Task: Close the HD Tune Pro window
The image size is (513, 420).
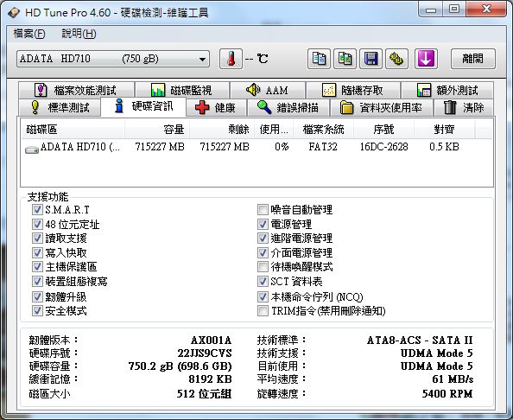Action: pos(486,10)
